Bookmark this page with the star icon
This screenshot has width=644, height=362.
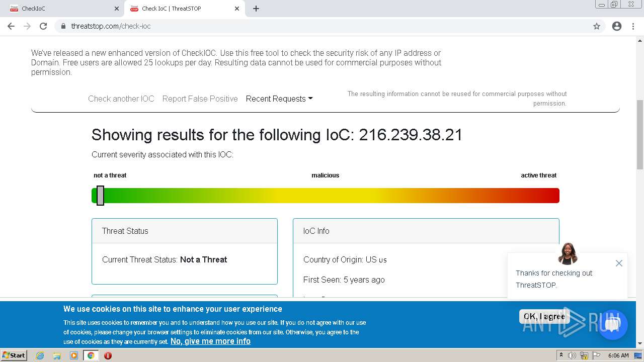coord(597,26)
